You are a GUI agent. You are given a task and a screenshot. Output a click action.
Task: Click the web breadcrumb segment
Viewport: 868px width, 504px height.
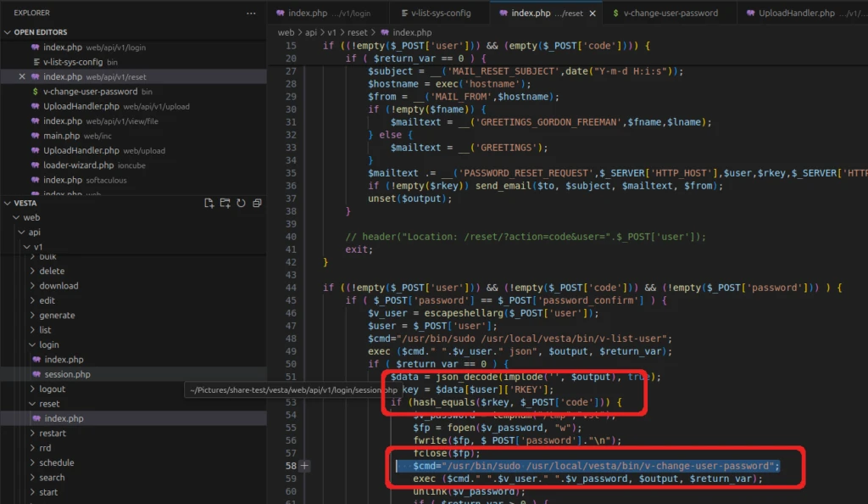coord(286,33)
